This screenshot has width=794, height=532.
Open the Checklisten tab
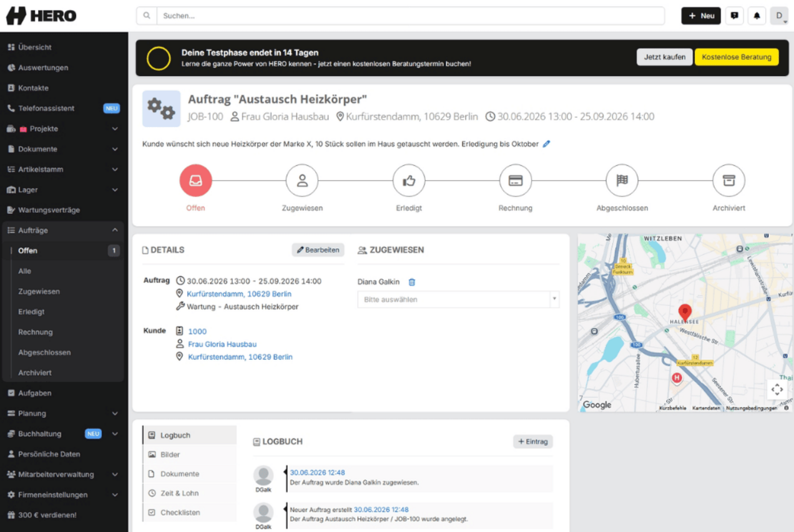(190, 513)
